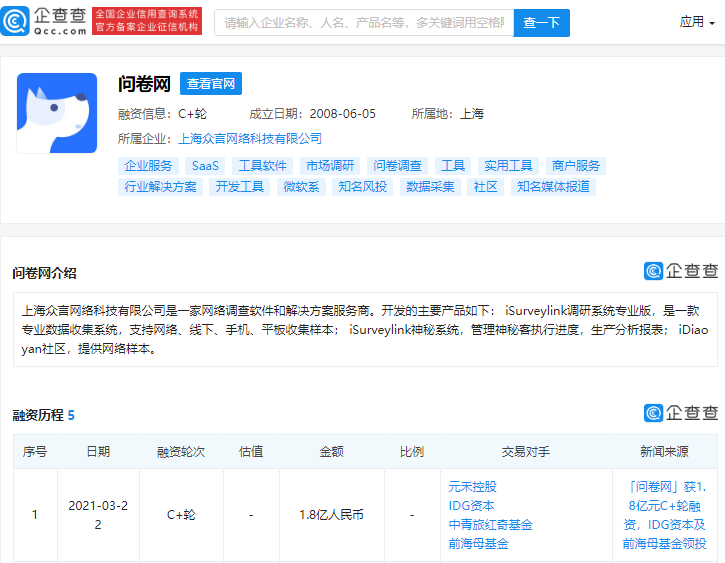Click the 成立日期 2008-06-05 text
This screenshot has height=563, width=725.
(313, 114)
